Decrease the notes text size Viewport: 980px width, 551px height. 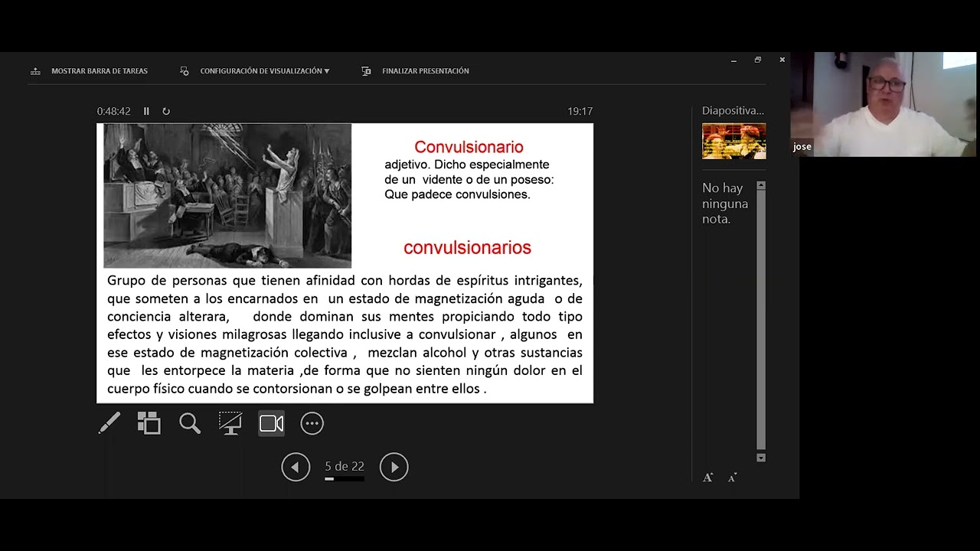733,478
